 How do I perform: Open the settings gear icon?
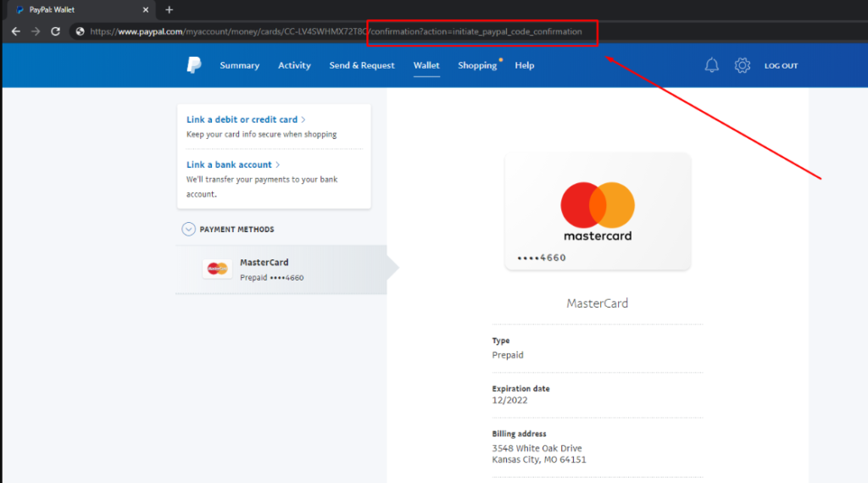click(x=743, y=65)
